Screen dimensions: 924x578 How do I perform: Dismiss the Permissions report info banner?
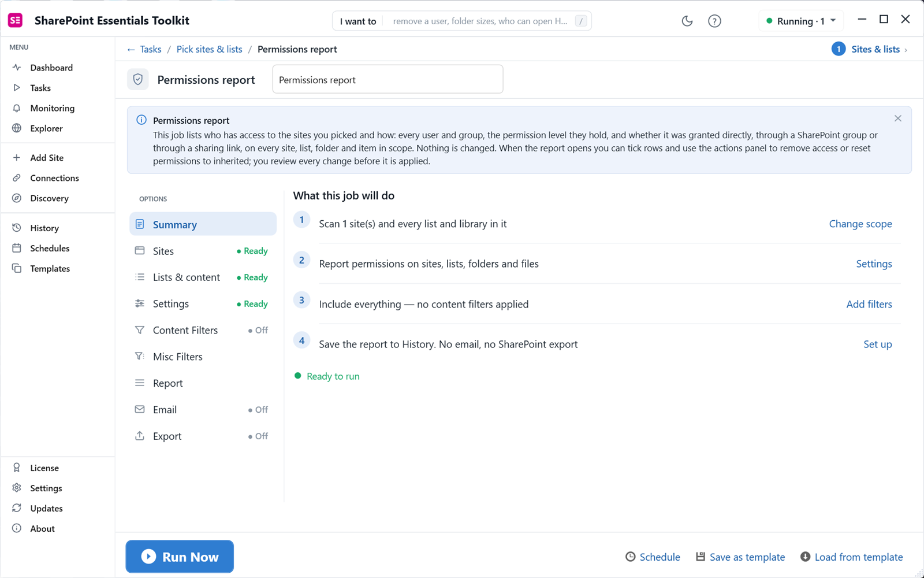click(897, 118)
